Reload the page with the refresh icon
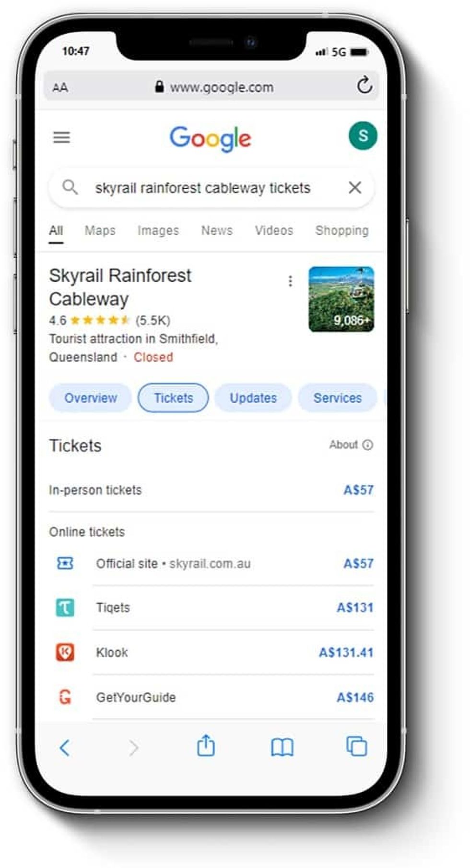 pos(364,85)
